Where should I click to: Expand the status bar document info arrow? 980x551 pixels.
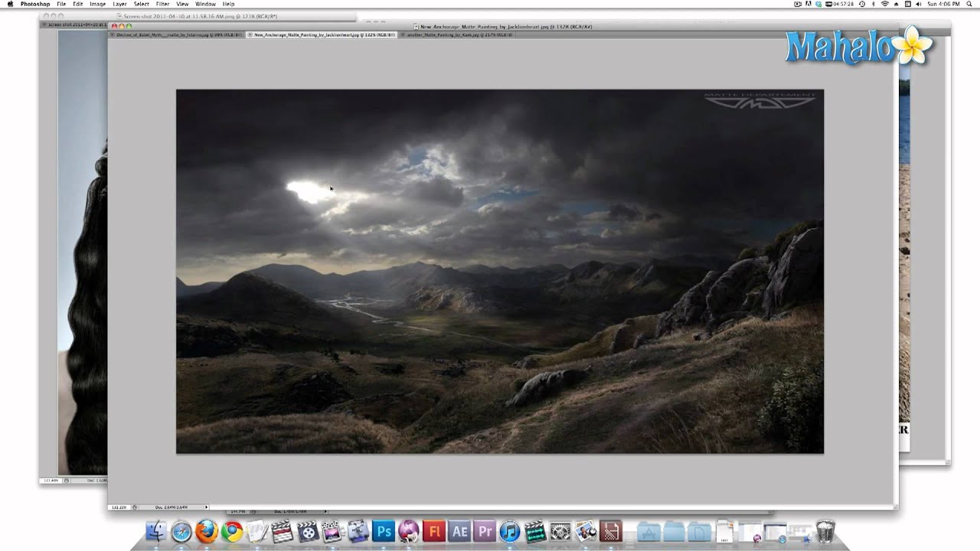[x=206, y=507]
